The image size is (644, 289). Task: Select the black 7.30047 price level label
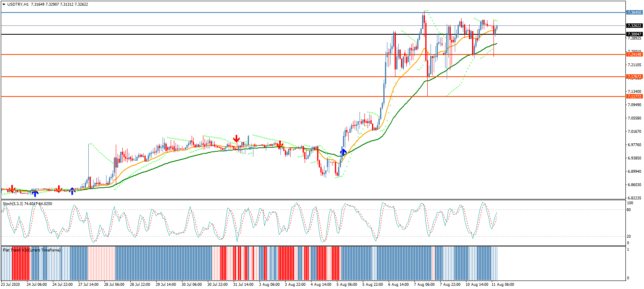pos(634,34)
